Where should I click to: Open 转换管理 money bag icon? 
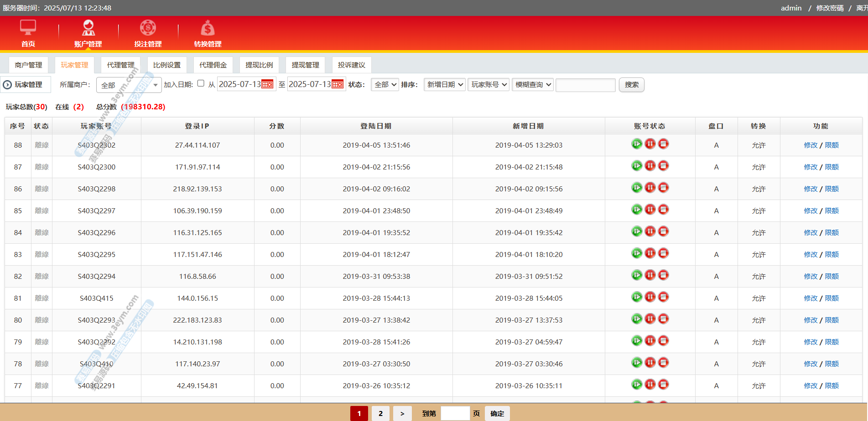coord(208,28)
